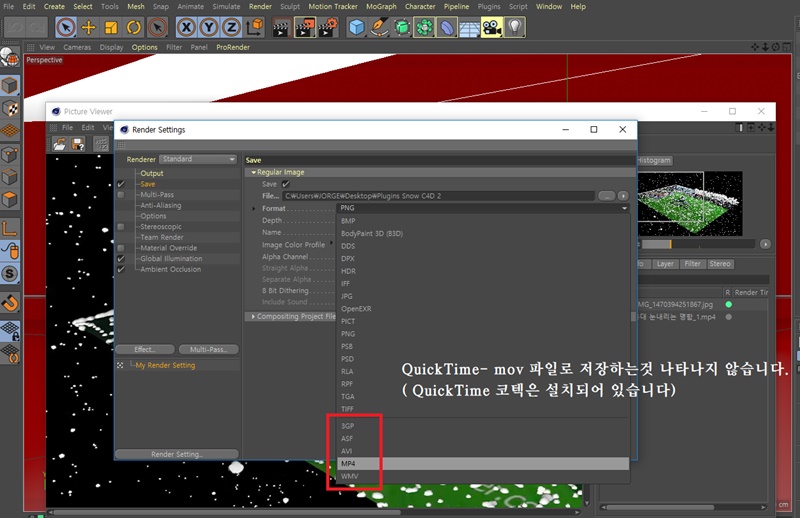Disable Global Illumination checkbox

pos(121,259)
